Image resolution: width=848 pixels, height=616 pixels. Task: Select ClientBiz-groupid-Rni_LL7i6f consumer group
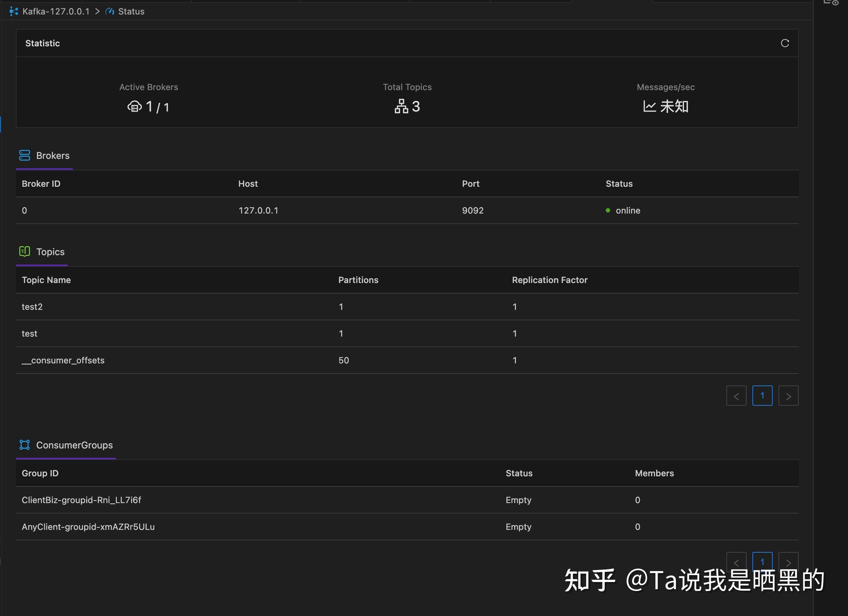pyautogui.click(x=407, y=500)
